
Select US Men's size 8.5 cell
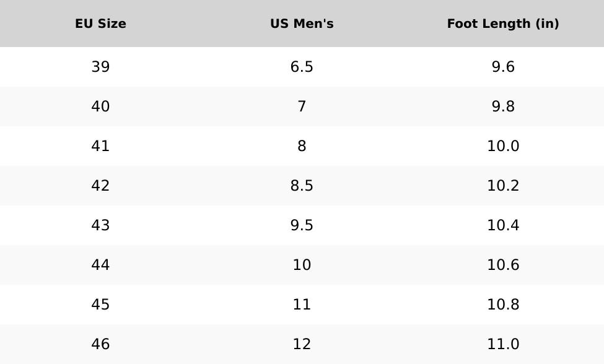(x=302, y=186)
